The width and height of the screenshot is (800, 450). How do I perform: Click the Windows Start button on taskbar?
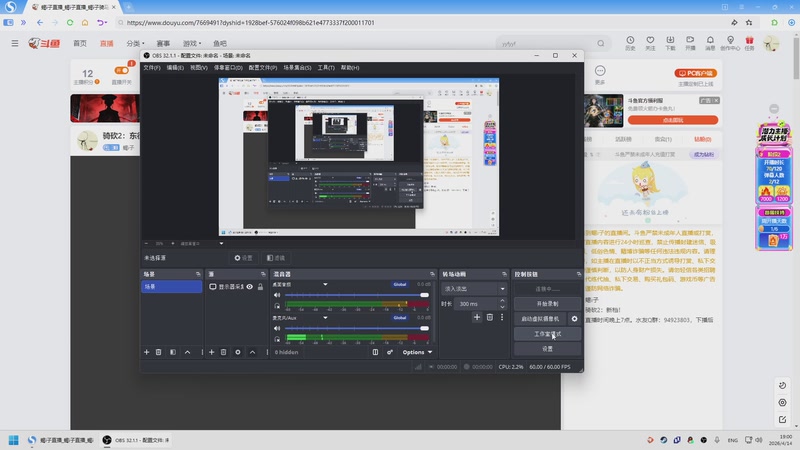pyautogui.click(x=14, y=440)
